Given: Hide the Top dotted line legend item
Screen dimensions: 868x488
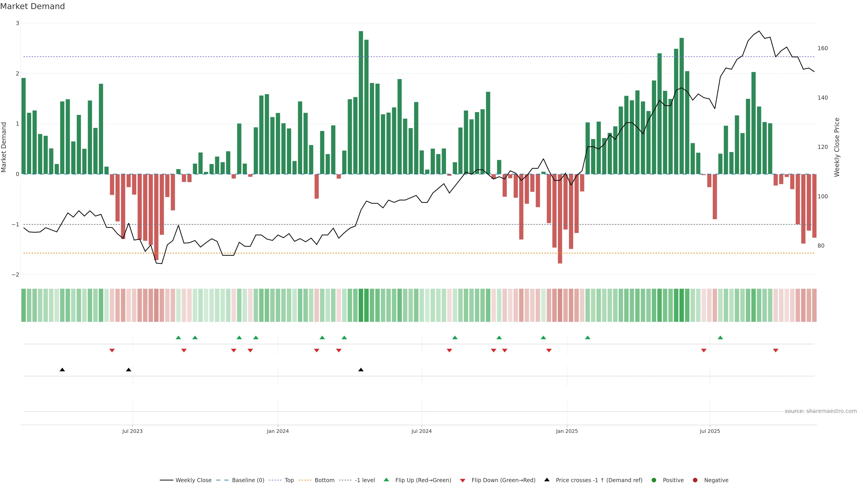Looking at the screenshot, I should (289, 480).
